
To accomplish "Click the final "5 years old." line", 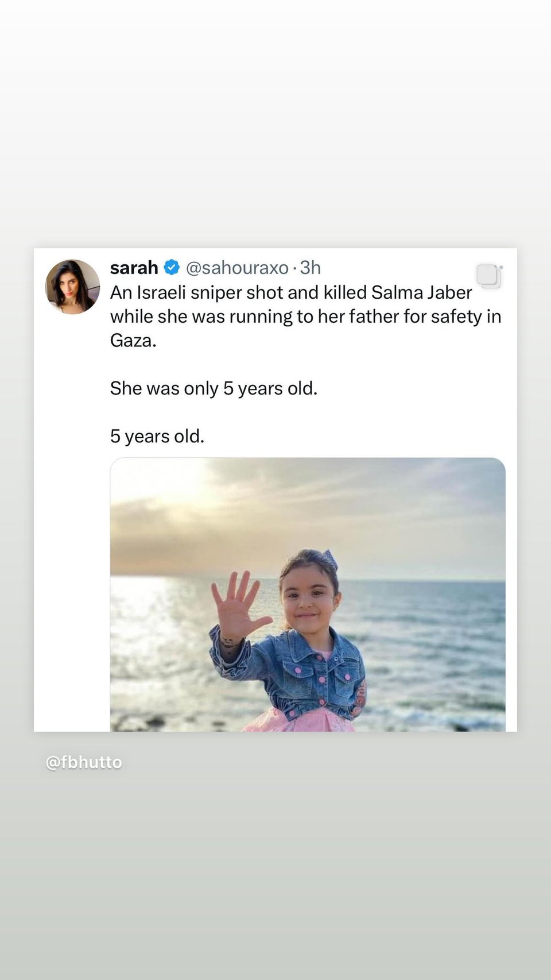I will click(157, 437).
